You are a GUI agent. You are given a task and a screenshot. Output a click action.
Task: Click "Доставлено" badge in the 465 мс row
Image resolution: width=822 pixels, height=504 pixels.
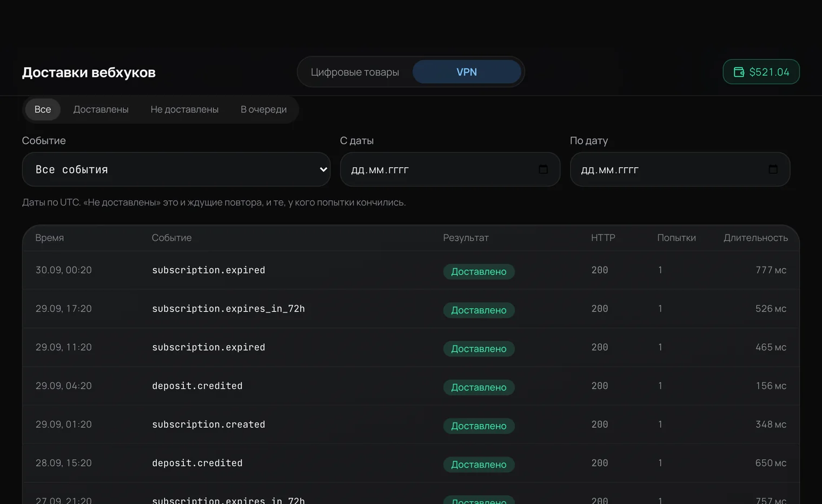pyautogui.click(x=479, y=349)
